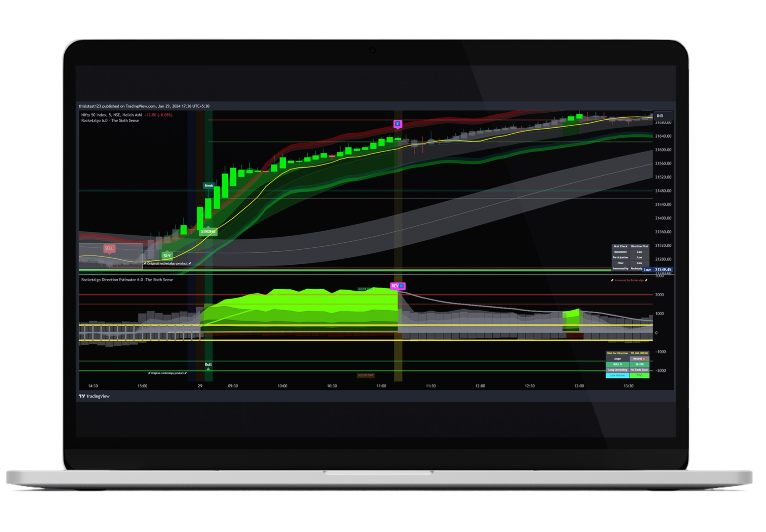Image resolution: width=766 pixels, height=532 pixels.
Task: Open the Nifty 50 Index symbol title
Action: [112, 115]
